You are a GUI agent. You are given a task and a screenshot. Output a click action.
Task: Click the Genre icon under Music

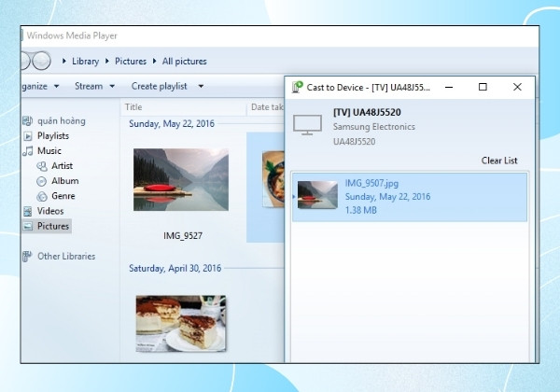click(42, 196)
